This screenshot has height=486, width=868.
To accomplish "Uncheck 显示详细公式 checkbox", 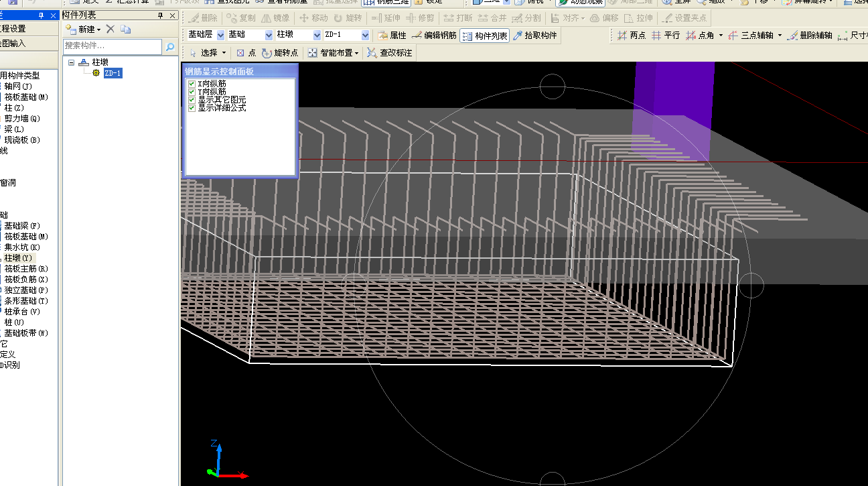I will pyautogui.click(x=192, y=108).
